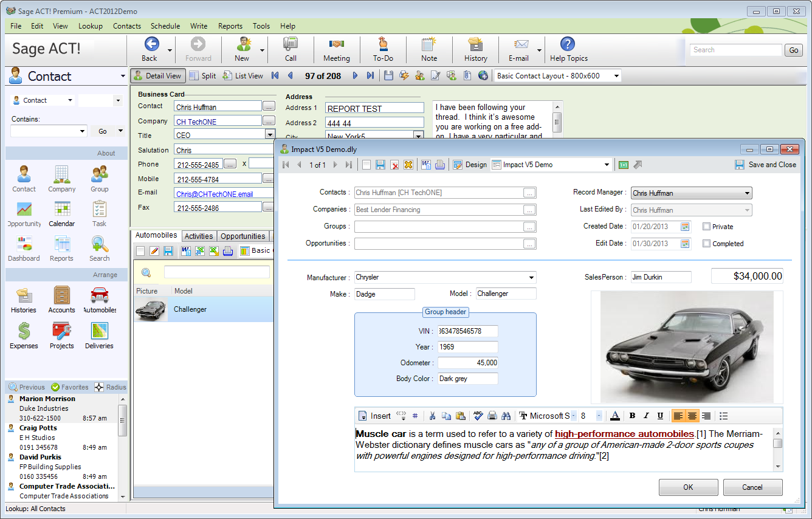Click the OK button
The width and height of the screenshot is (812, 519).
pos(688,487)
